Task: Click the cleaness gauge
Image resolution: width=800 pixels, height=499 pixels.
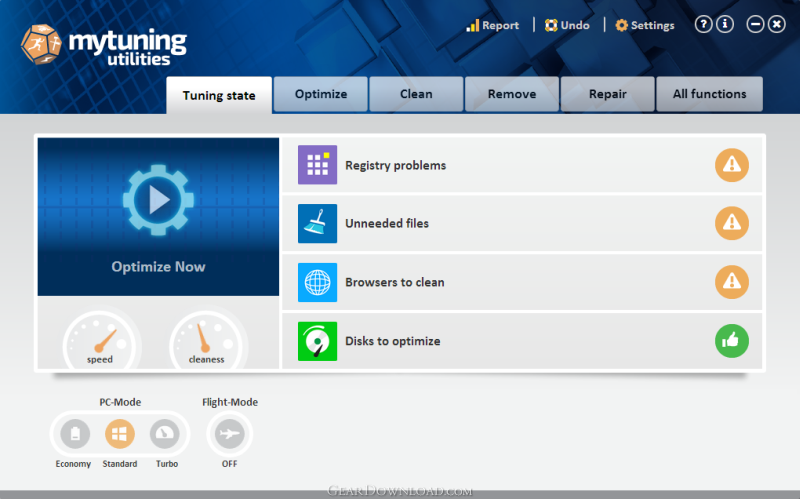Action: [207, 340]
